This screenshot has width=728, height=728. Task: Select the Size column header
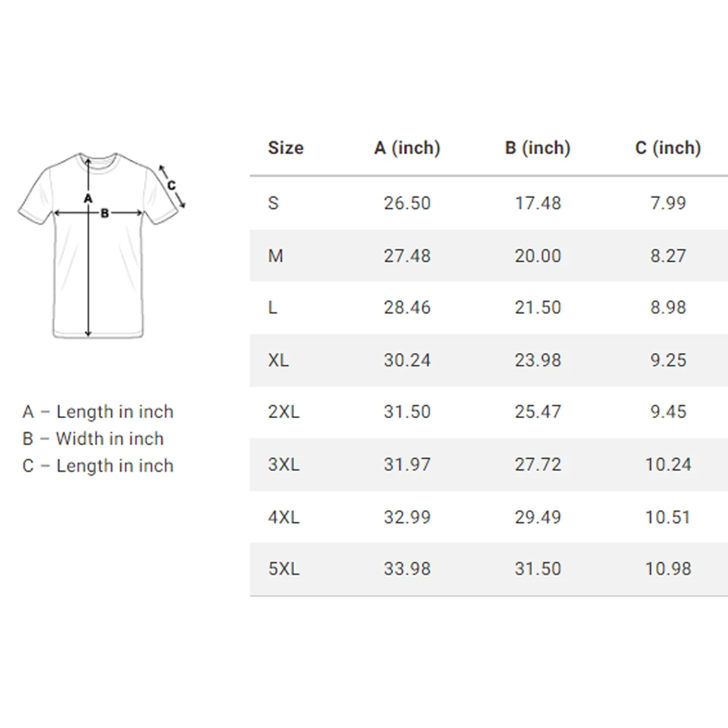pyautogui.click(x=285, y=148)
